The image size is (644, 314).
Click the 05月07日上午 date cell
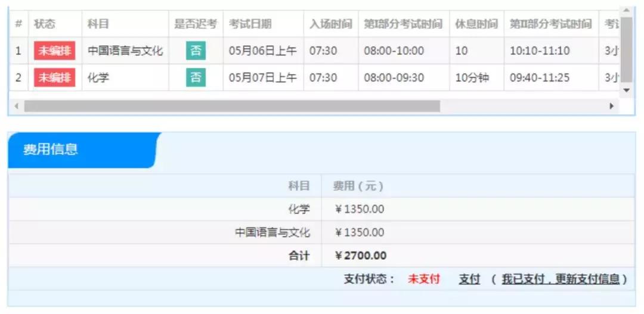tap(263, 77)
